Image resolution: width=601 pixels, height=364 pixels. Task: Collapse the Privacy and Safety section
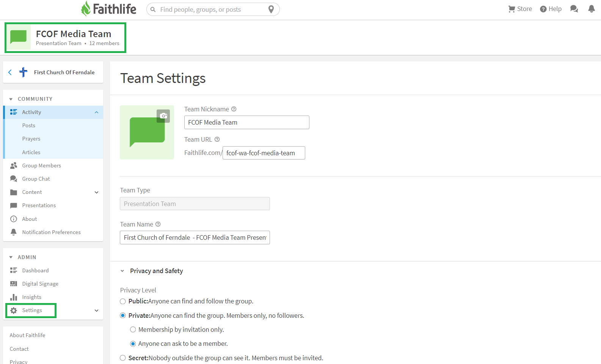tap(122, 271)
